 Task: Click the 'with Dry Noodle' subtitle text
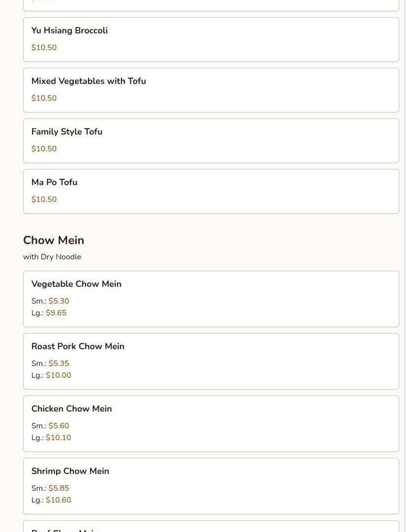coord(52,257)
